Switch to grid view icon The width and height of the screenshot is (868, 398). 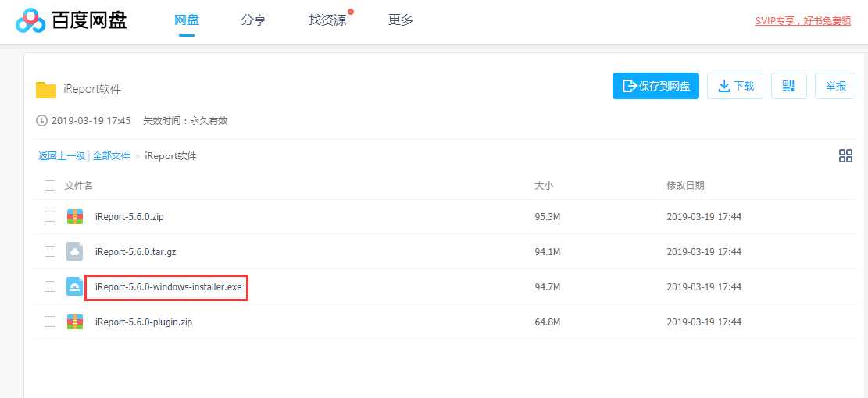tap(845, 156)
